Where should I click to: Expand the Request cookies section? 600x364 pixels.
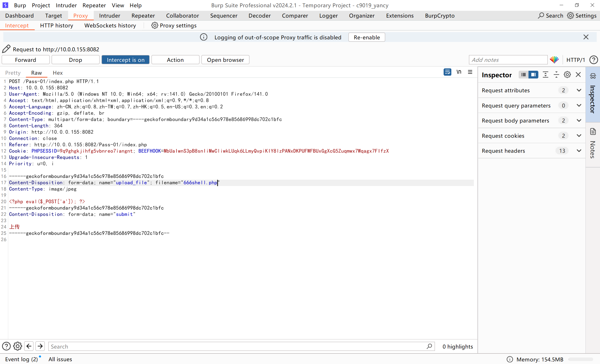[579, 136]
